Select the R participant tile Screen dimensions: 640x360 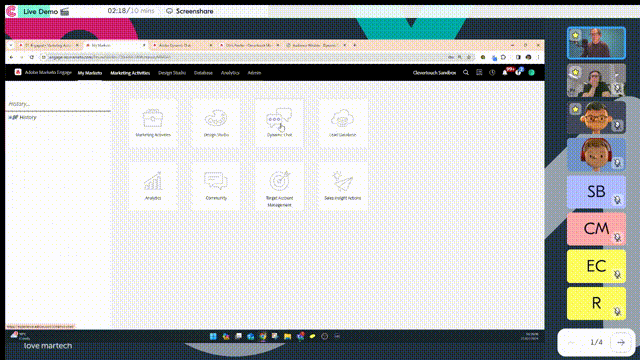pyautogui.click(x=596, y=303)
